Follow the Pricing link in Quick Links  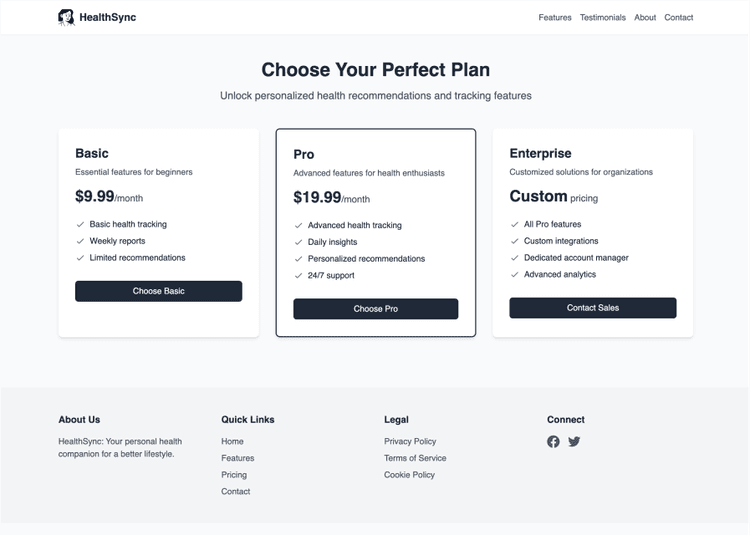click(234, 475)
